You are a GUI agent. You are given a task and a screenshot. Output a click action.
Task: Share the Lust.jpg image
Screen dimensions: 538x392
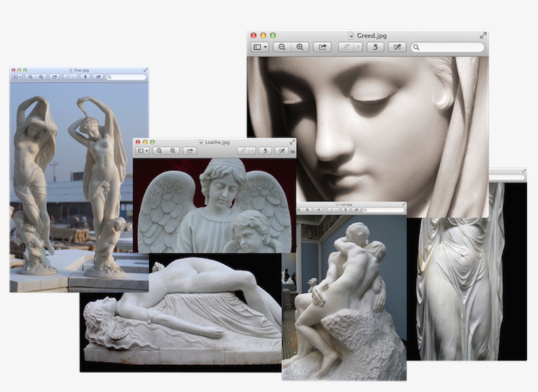pyautogui.click(x=318, y=210)
